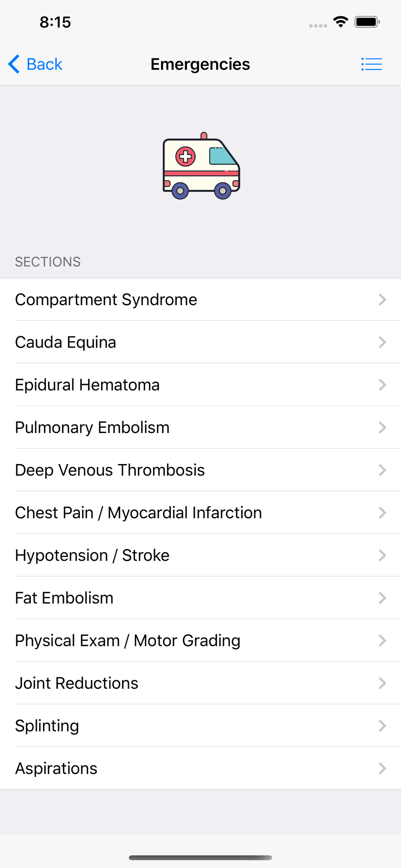Open Chest Pain / Myocardial Infarction section

coord(200,513)
